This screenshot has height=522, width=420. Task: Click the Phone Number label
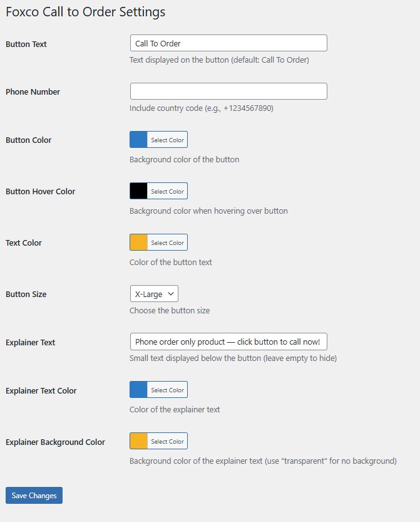point(33,92)
